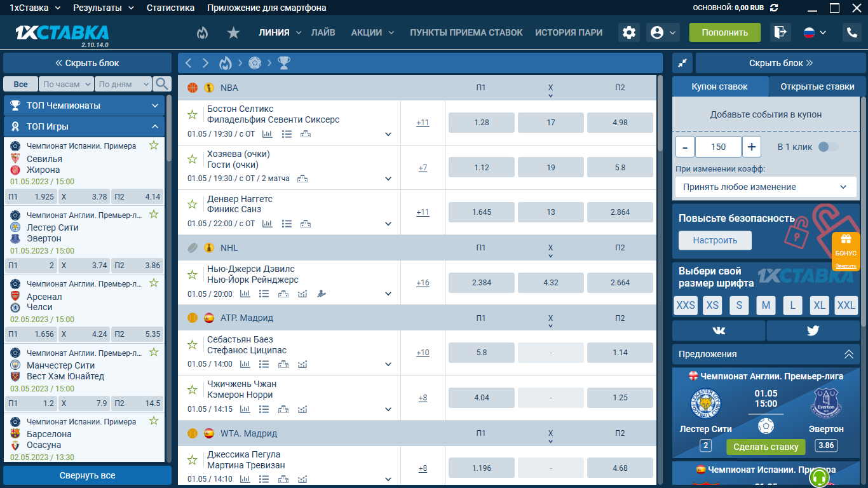Open the "Принять любое изменение" dropdown
The image size is (868, 488).
(x=766, y=187)
